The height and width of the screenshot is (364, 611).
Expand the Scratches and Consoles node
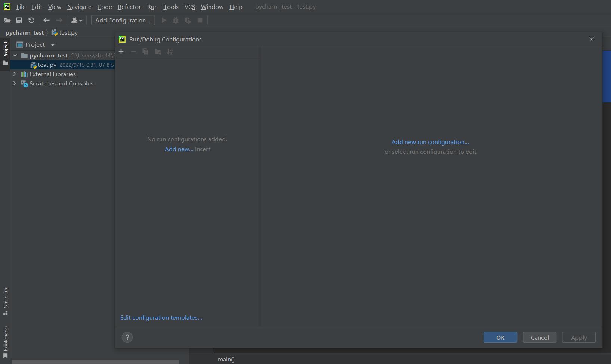pos(15,83)
